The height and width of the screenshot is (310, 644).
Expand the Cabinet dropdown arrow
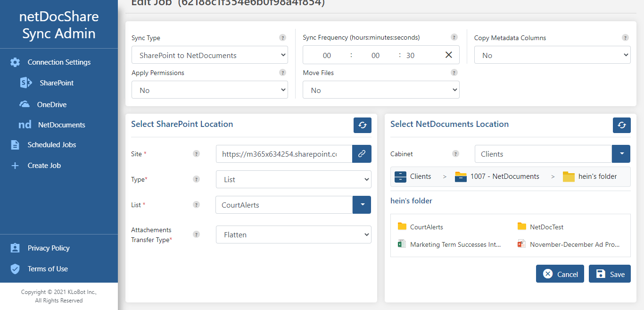(x=621, y=154)
